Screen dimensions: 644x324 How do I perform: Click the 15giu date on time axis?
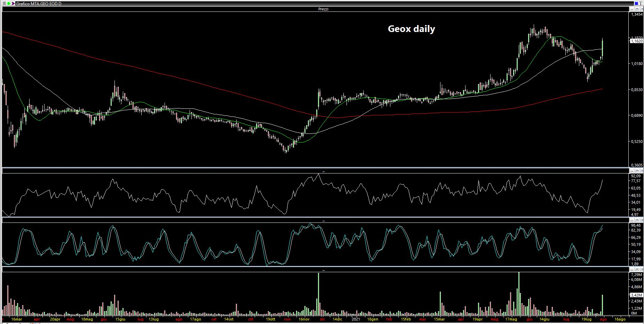120,319
